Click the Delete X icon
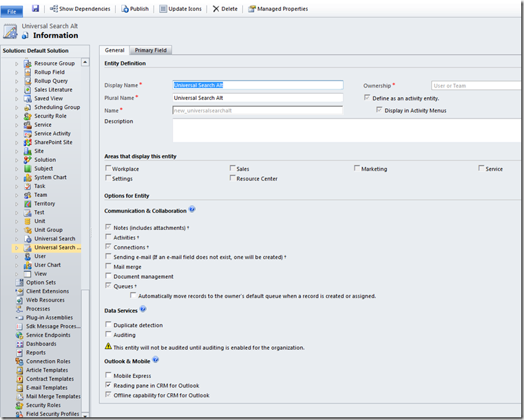 [x=216, y=9]
